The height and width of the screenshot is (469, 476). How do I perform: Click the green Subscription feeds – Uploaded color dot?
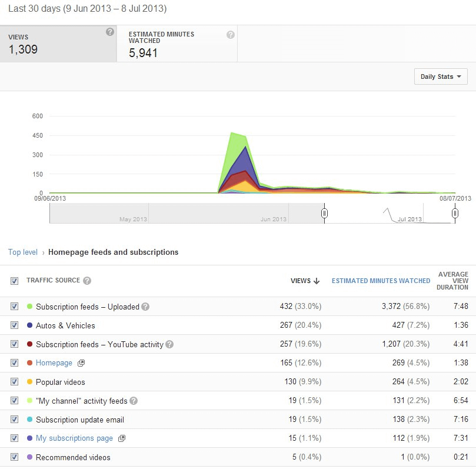pos(29,307)
